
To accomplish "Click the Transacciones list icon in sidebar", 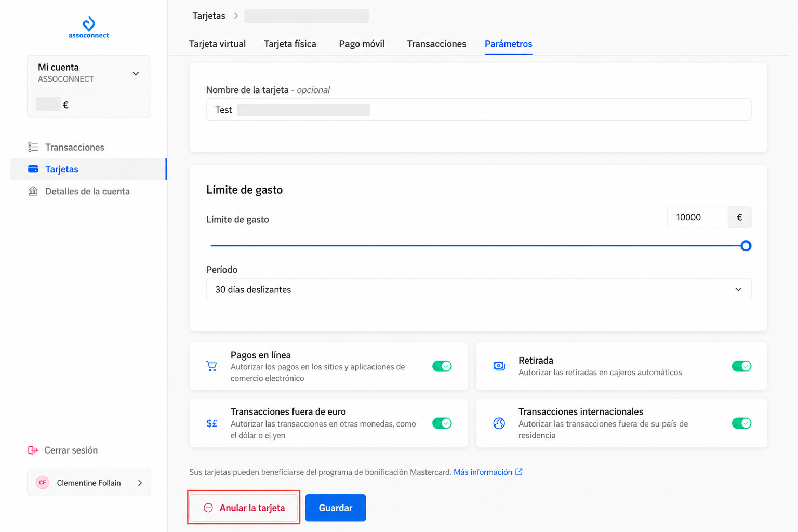I will coord(33,147).
